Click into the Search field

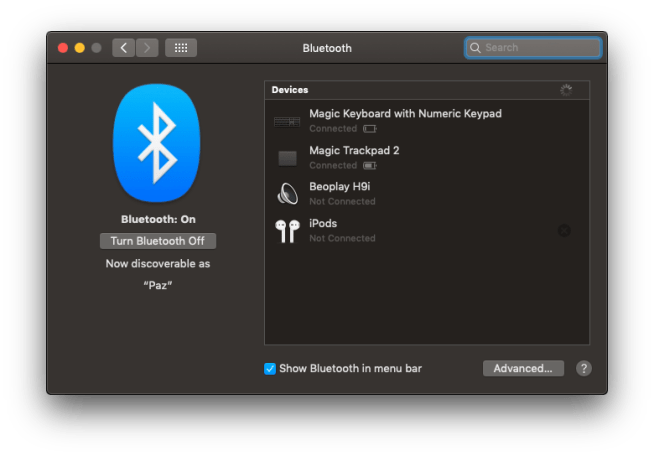click(540, 47)
